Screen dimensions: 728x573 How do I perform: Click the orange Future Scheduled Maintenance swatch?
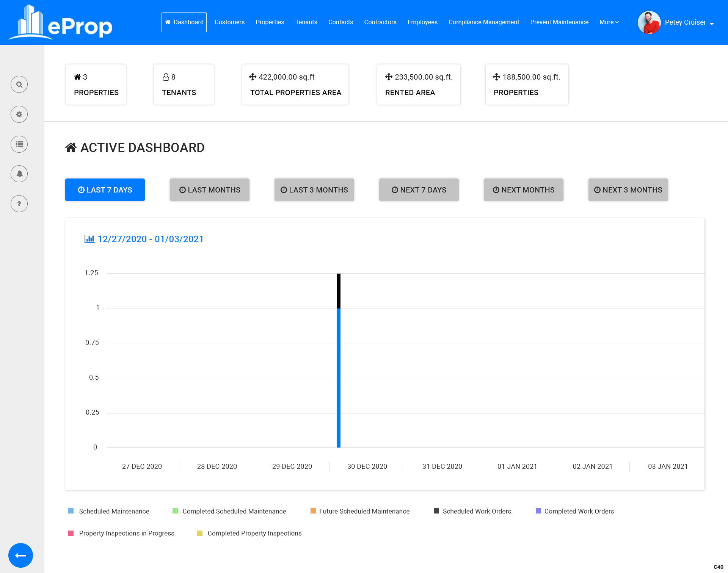(313, 511)
